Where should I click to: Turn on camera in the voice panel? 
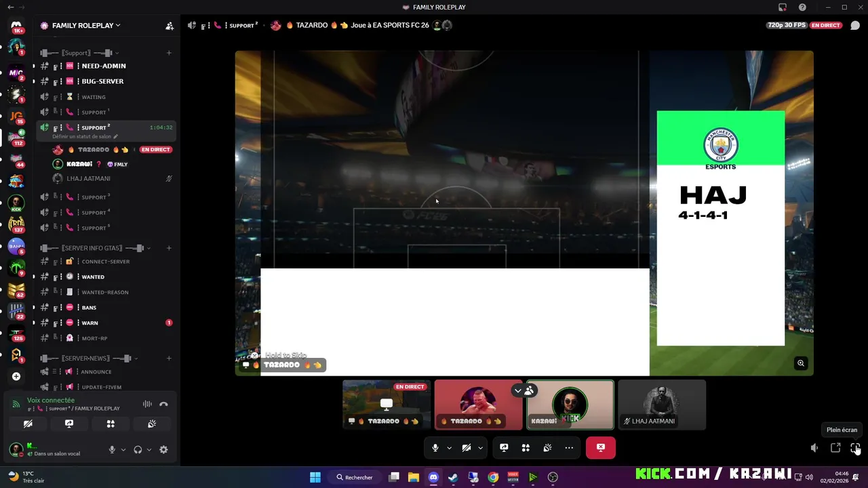click(28, 424)
